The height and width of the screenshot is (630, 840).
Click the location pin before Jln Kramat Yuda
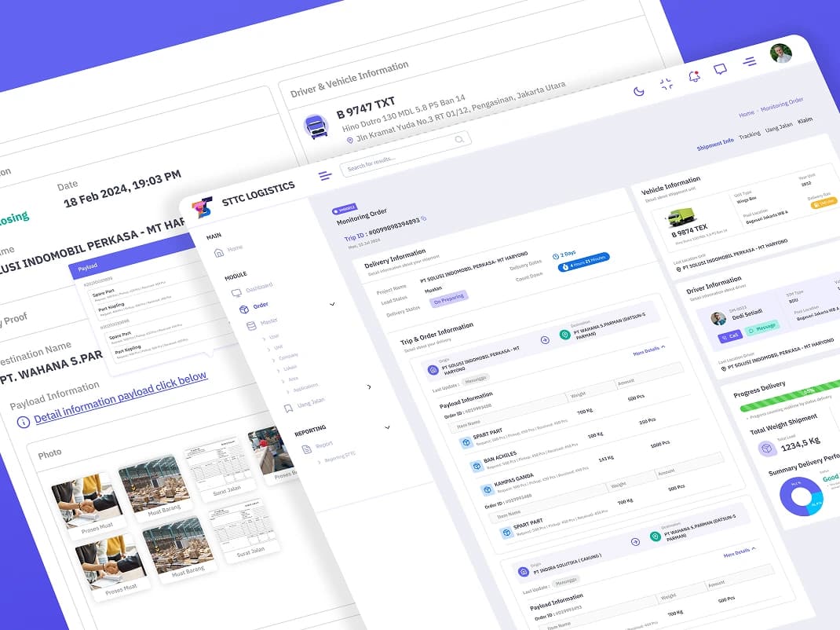(x=350, y=141)
